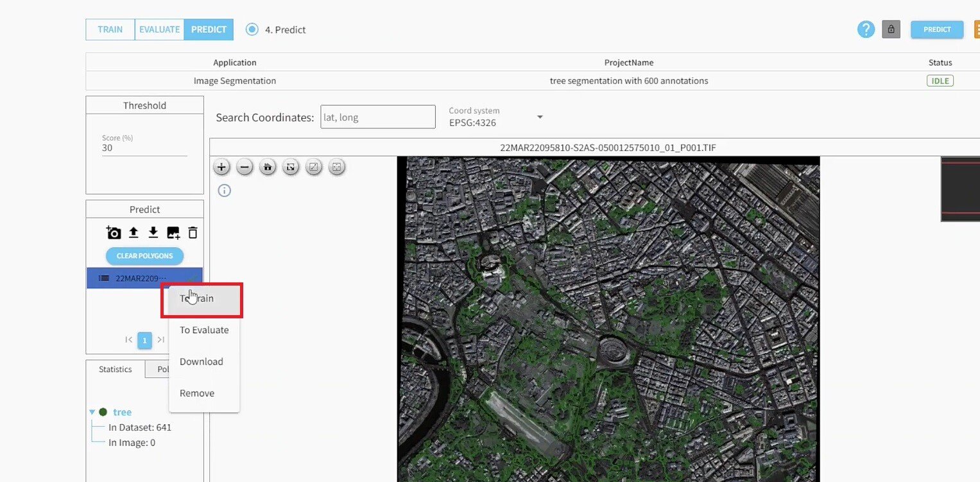Click the lat, long search field

coord(377,117)
